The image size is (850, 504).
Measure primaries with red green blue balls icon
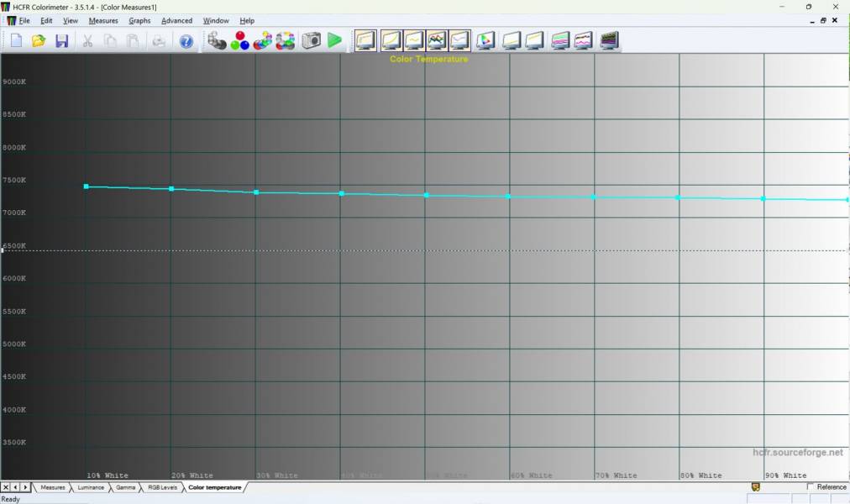click(x=240, y=40)
